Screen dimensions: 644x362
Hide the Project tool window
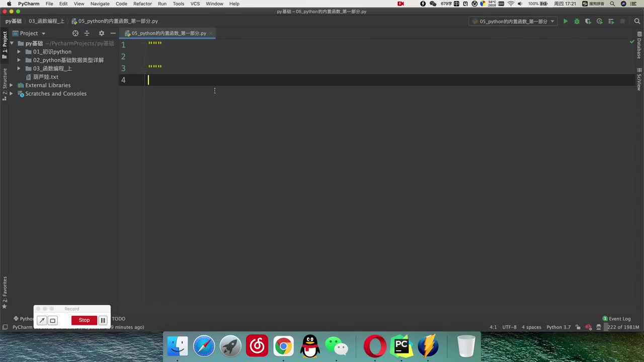[x=113, y=33]
